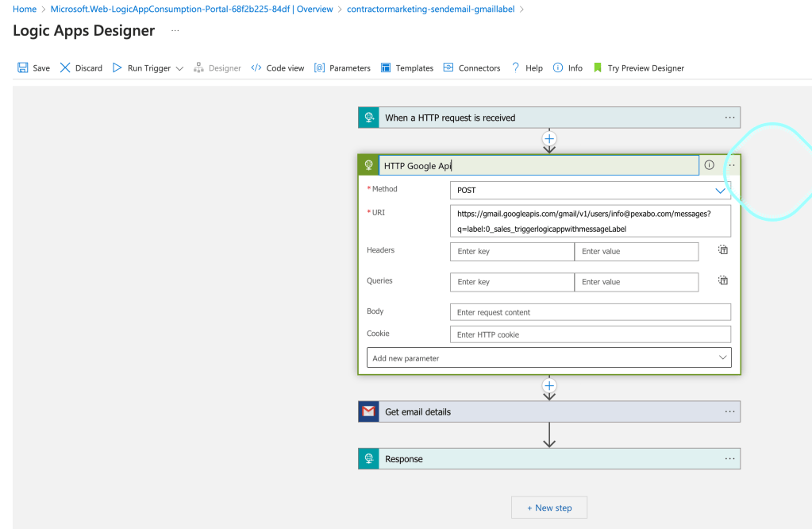Click the Method field label
The image size is (812, 529).
385,189
